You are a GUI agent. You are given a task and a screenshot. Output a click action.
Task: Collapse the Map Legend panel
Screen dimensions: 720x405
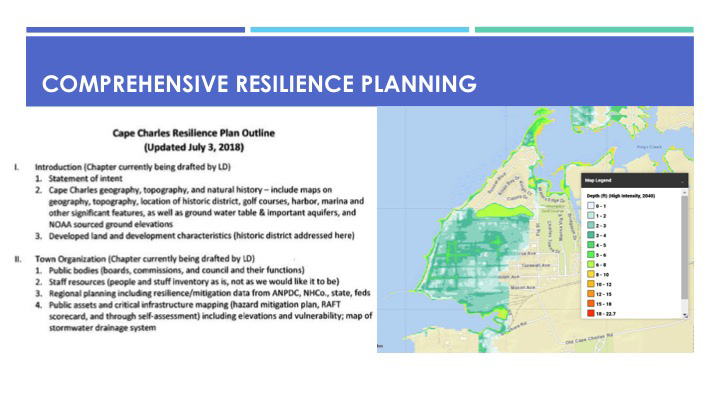683,181
